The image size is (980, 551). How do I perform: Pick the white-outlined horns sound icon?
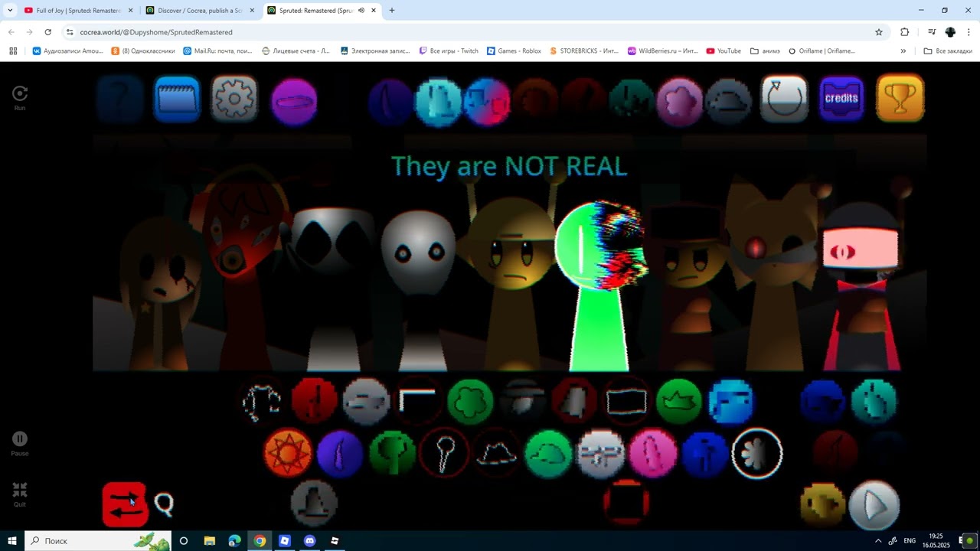pos(261,402)
